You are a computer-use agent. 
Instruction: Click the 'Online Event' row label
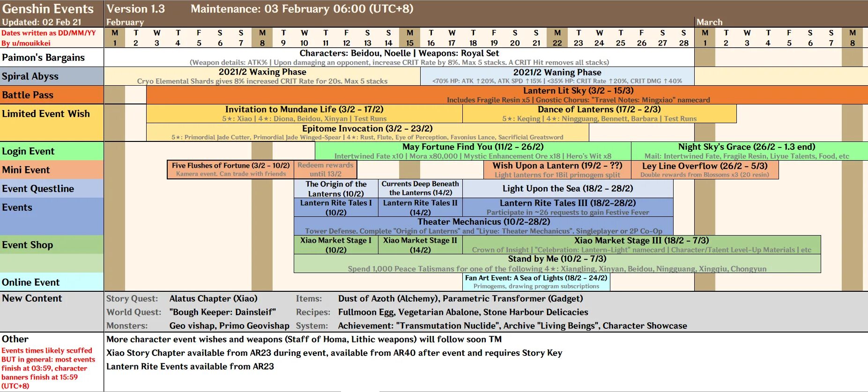(x=52, y=282)
